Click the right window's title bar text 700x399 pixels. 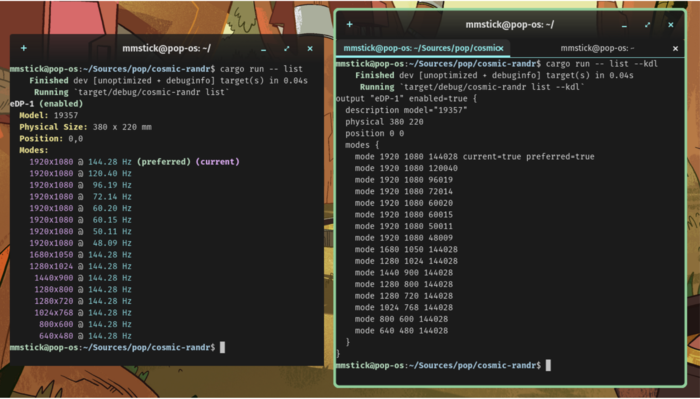coord(510,25)
